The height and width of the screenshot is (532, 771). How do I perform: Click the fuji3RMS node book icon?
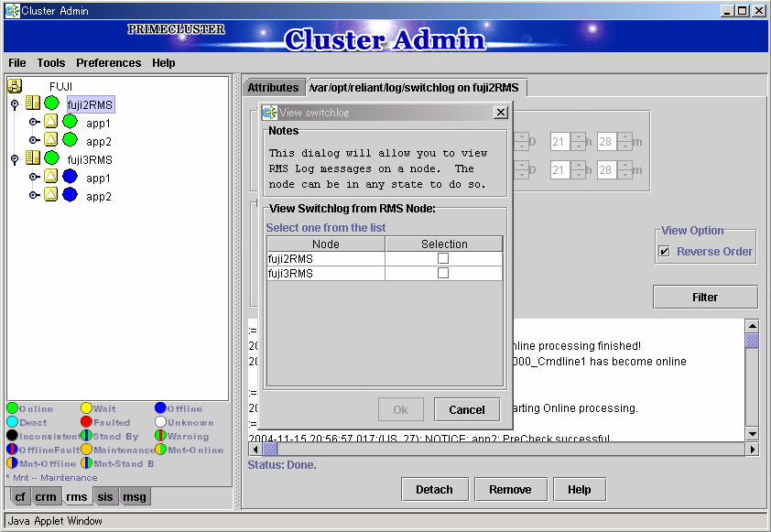[33, 157]
